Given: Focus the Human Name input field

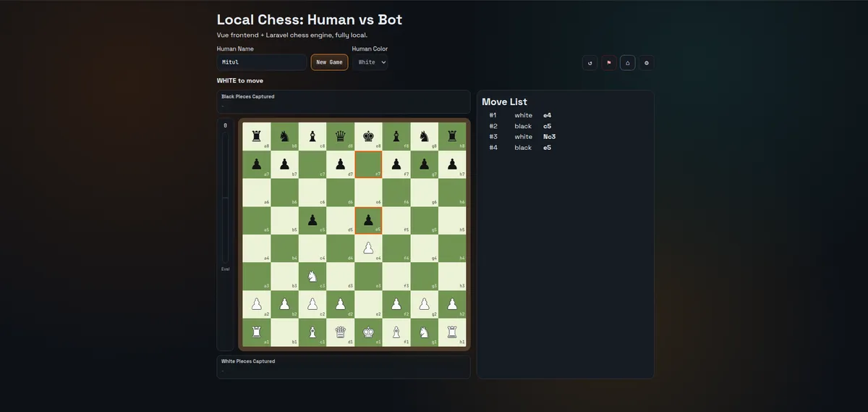Looking at the screenshot, I should (262, 62).
